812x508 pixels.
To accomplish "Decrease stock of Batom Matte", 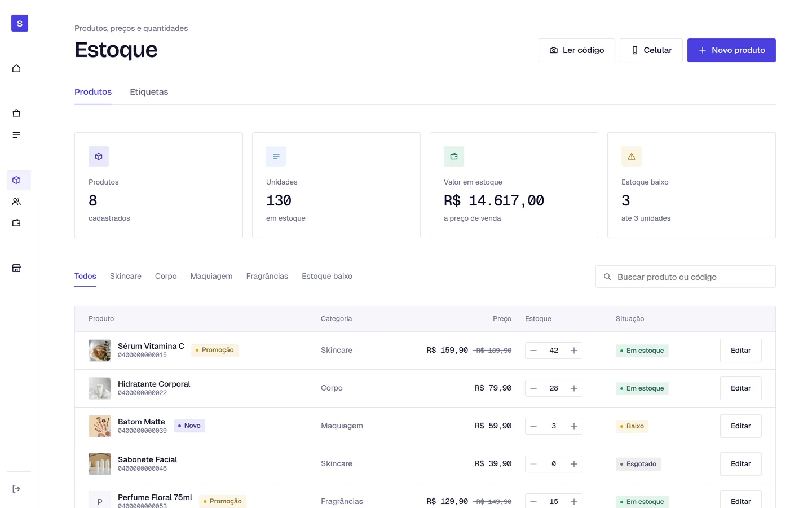I will point(533,426).
